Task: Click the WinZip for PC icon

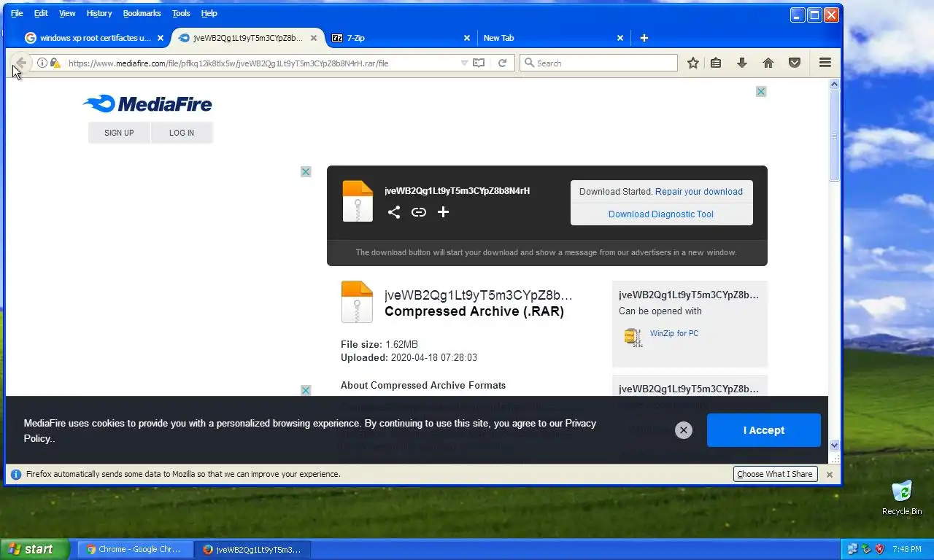Action: coord(633,337)
